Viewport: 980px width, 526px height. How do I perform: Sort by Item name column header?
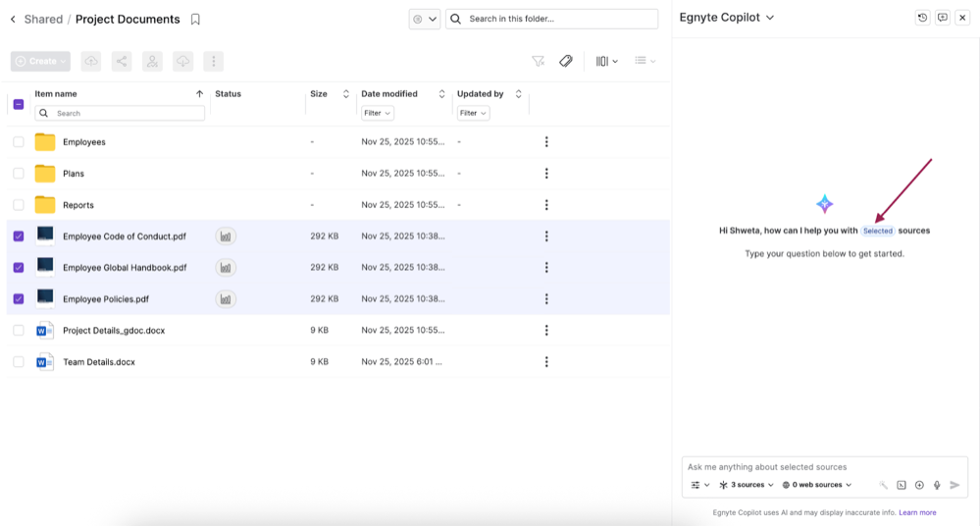tap(56, 94)
